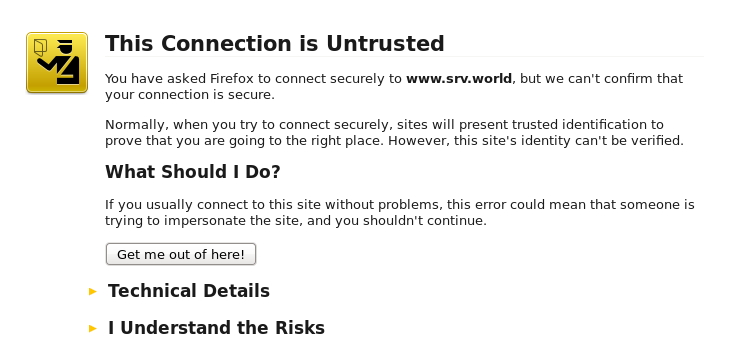Click the yellow passport officer warning icon

57,62
